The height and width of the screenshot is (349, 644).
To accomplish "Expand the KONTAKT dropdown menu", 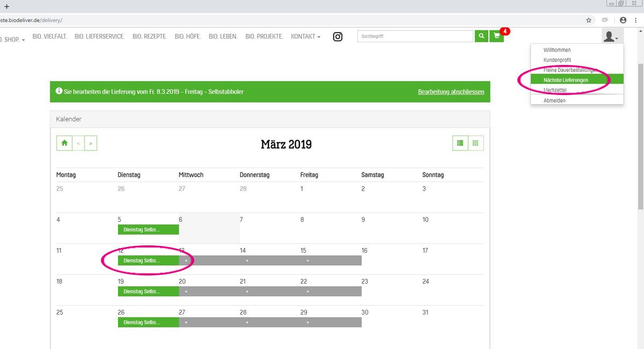I will click(x=305, y=37).
